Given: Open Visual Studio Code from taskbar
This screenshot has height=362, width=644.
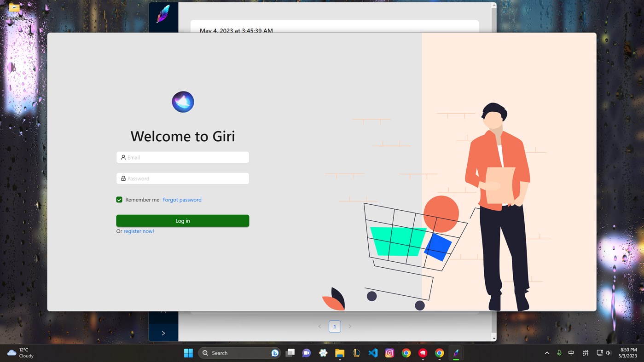Looking at the screenshot, I should tap(373, 353).
